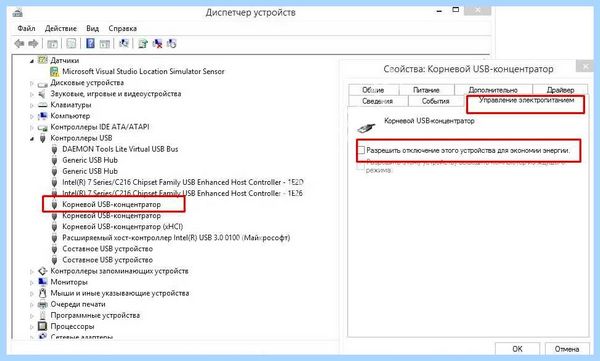
Task: Collapse the Контроллеры USB tree node
Action: pyautogui.click(x=32, y=139)
